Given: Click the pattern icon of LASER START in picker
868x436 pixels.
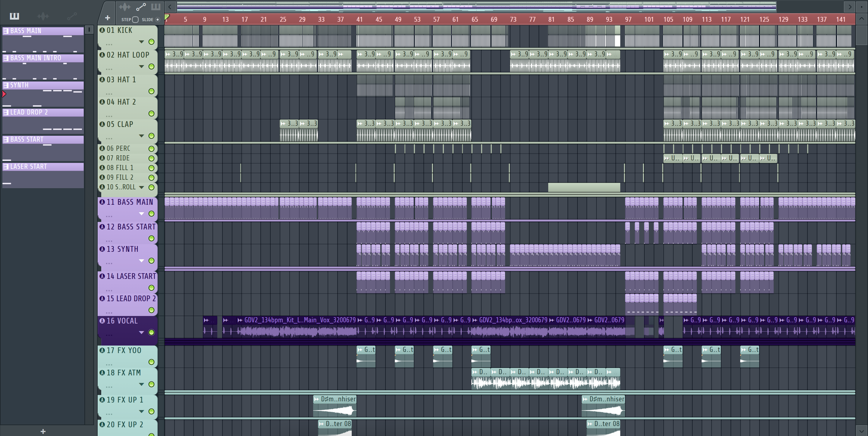Looking at the screenshot, I should (x=6, y=166).
